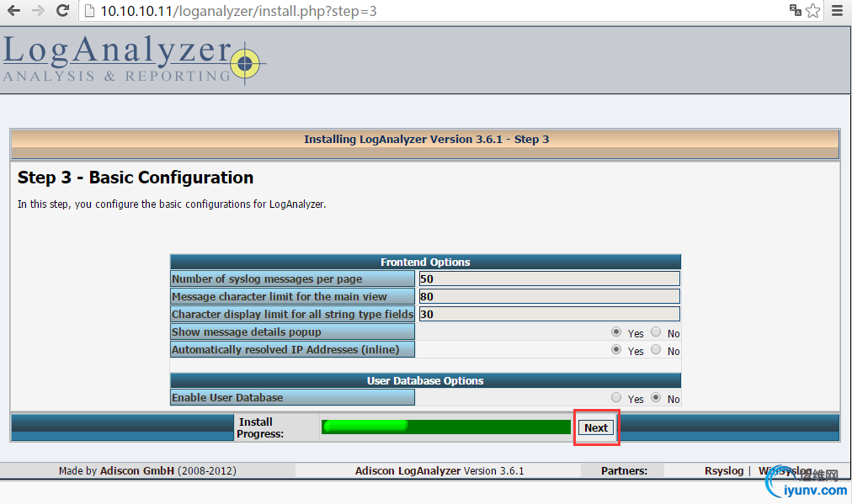Click the Next button
The width and height of the screenshot is (852, 504).
coord(596,427)
